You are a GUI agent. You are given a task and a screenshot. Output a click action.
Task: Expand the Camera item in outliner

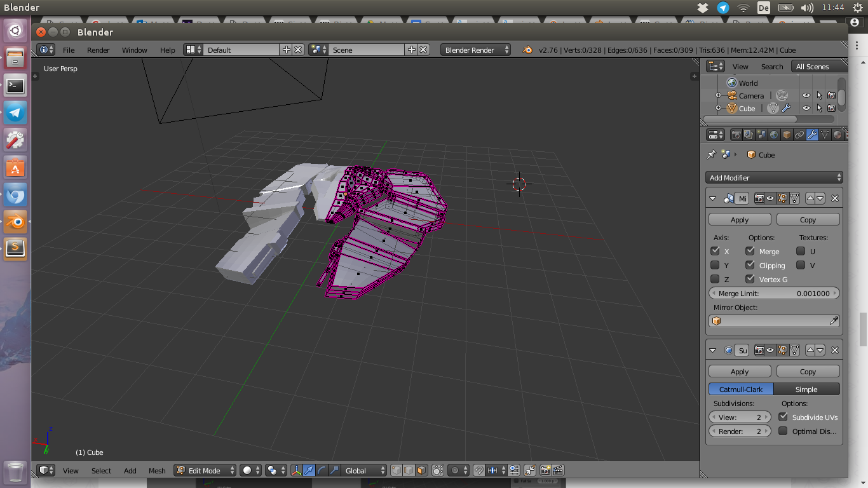718,95
